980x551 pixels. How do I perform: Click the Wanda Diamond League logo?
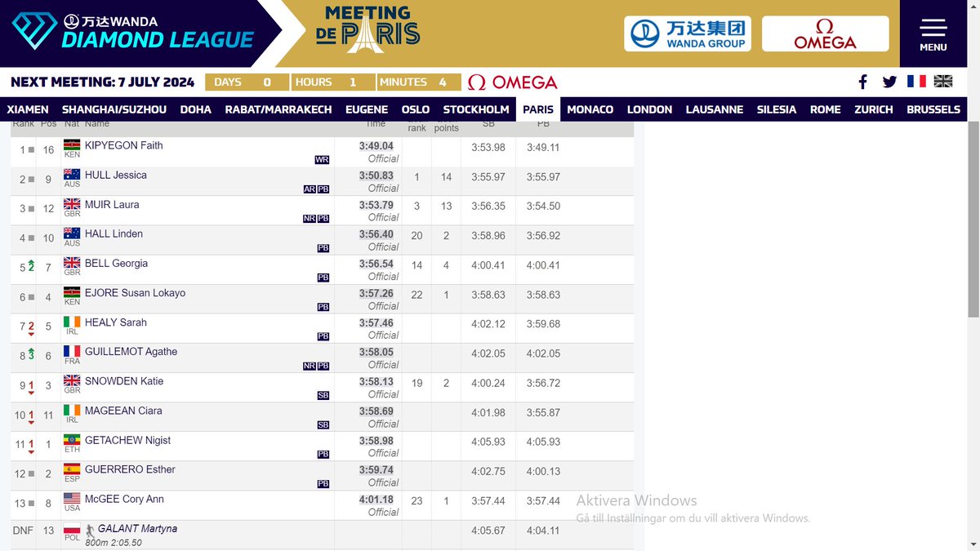(x=134, y=33)
